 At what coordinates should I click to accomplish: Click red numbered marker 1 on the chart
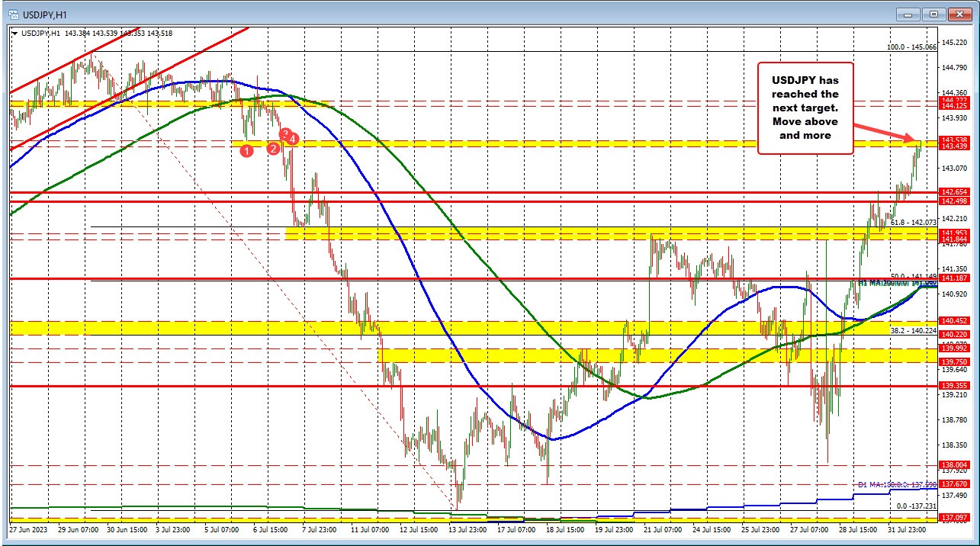pyautogui.click(x=246, y=151)
